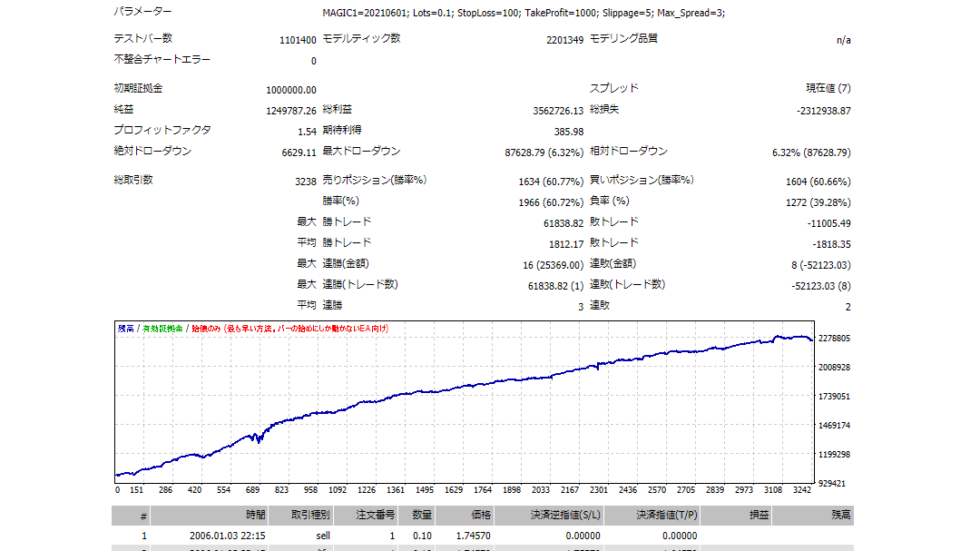The image size is (980, 551).
Task: Select sell positions value 1634 (60.77%)
Action: [x=552, y=182]
